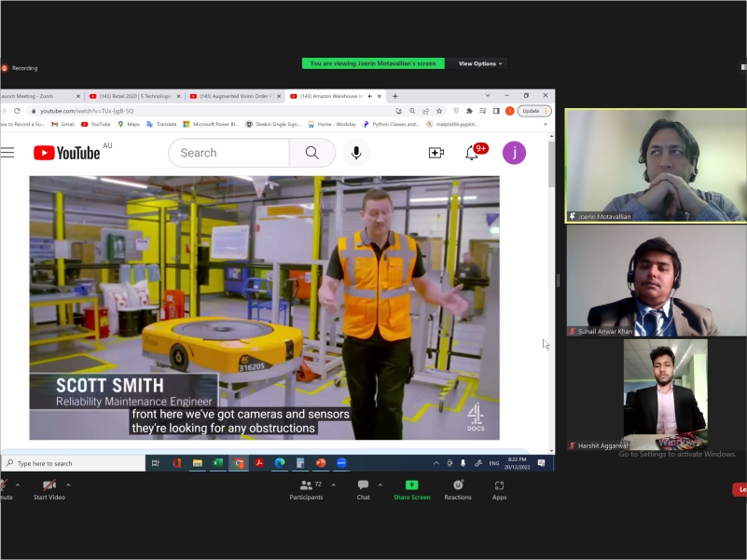Click Start Video camera icon
This screenshot has height=560, width=747.
(x=49, y=485)
